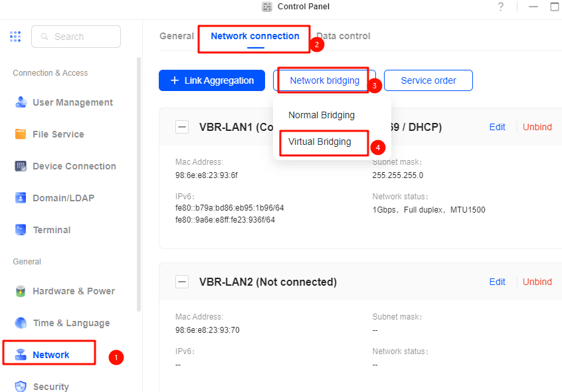Click the User Management sidebar icon
The width and height of the screenshot is (562, 392).
[21, 102]
